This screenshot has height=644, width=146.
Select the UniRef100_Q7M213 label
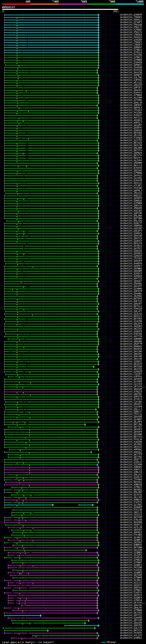click(x=131, y=53)
